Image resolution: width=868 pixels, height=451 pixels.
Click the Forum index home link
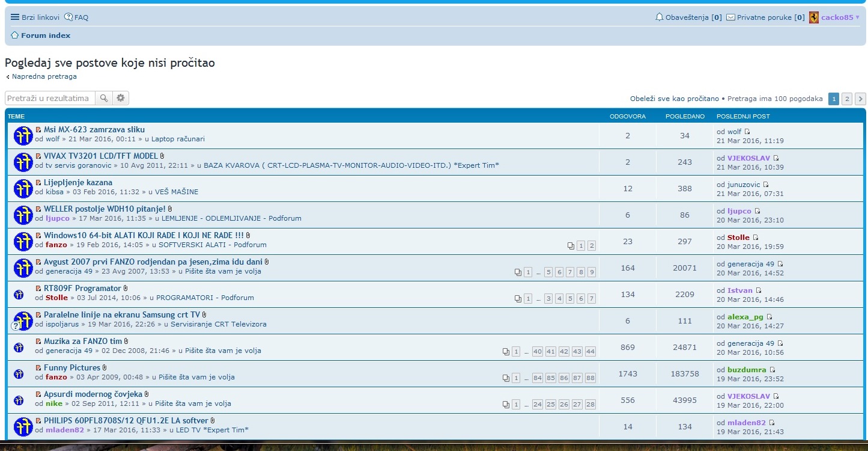click(x=46, y=35)
